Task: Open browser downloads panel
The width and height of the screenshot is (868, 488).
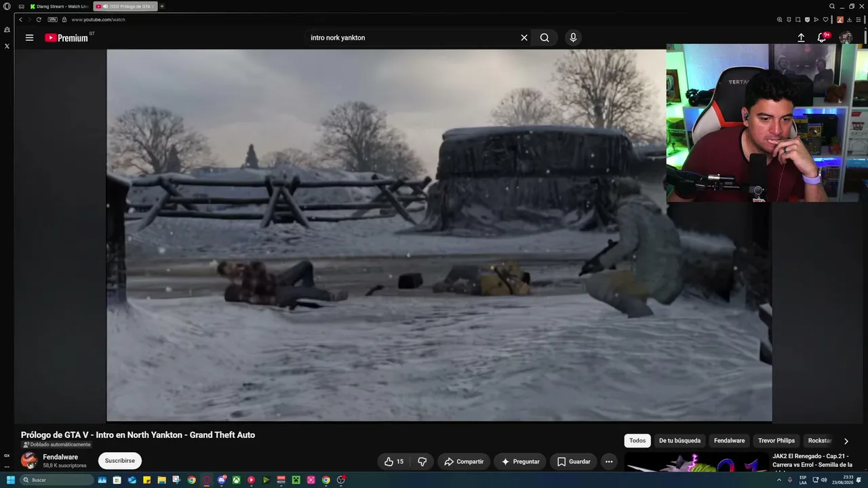Action: point(849,20)
